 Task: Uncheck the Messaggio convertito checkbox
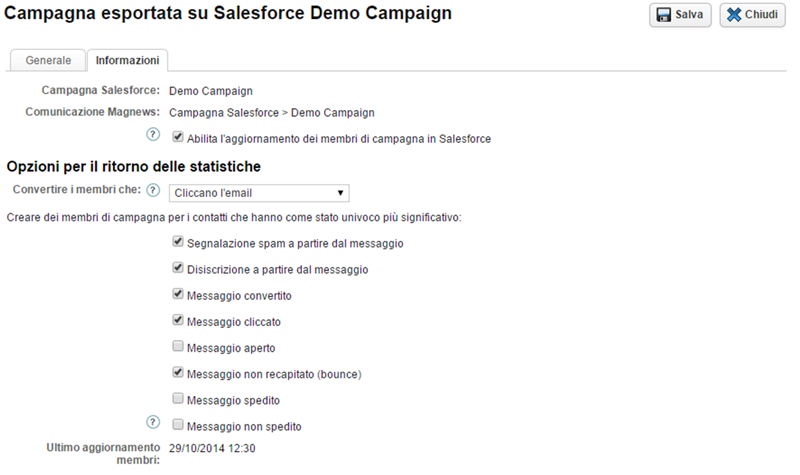pos(178,295)
